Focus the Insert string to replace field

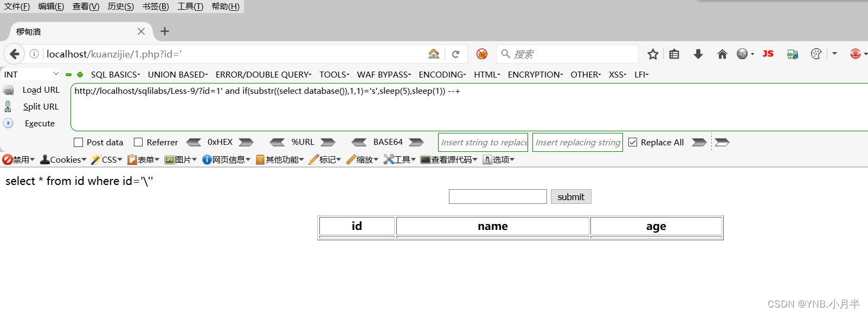pos(483,143)
